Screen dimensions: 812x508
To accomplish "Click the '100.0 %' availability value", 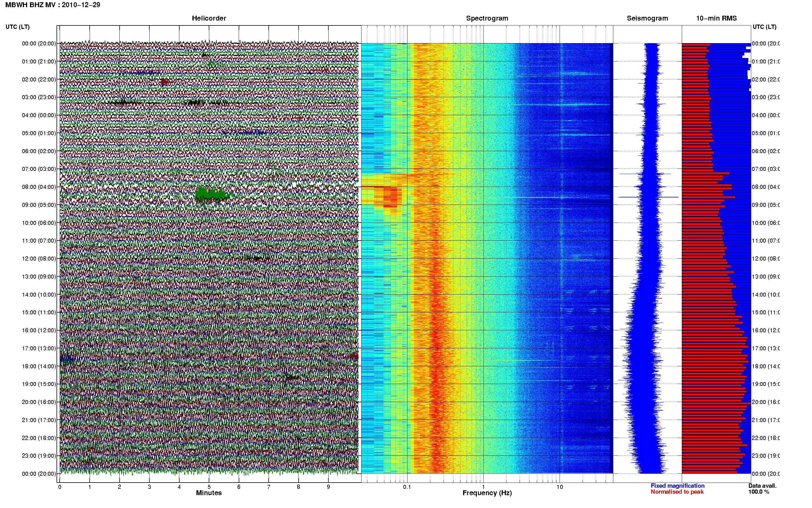I will tap(759, 492).
